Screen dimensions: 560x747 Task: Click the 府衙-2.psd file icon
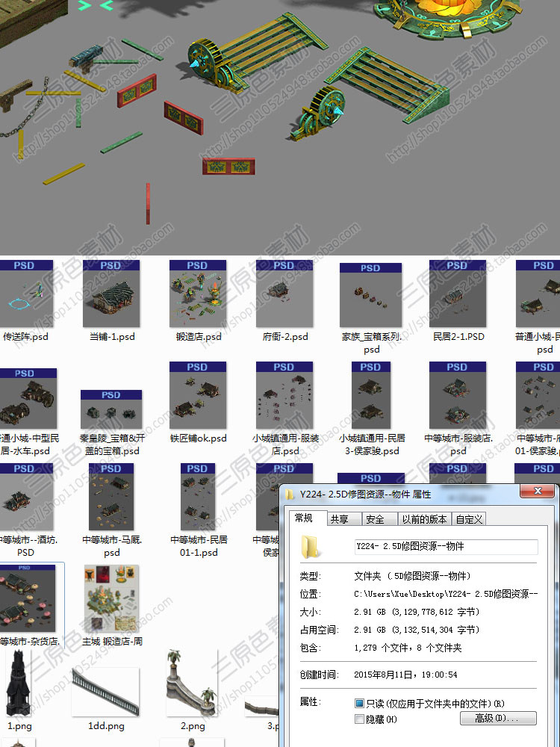[x=284, y=294]
